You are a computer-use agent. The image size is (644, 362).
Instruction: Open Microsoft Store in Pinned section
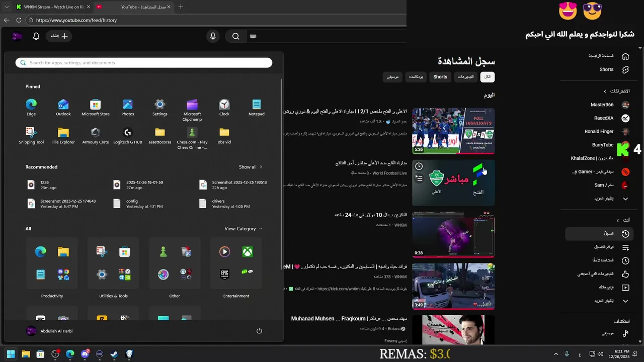96,107
